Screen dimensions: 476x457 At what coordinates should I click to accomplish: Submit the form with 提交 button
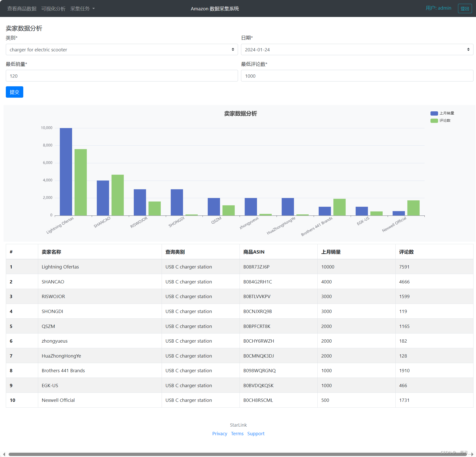click(x=14, y=92)
